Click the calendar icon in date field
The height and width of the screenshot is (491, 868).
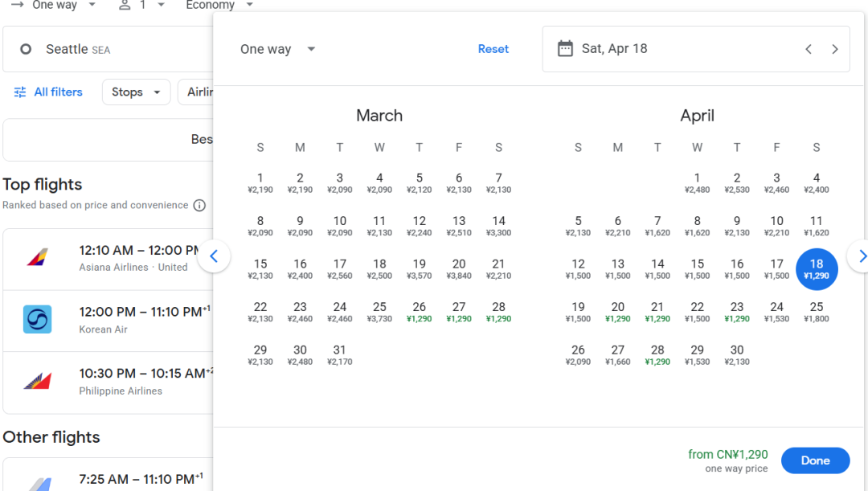pos(565,49)
